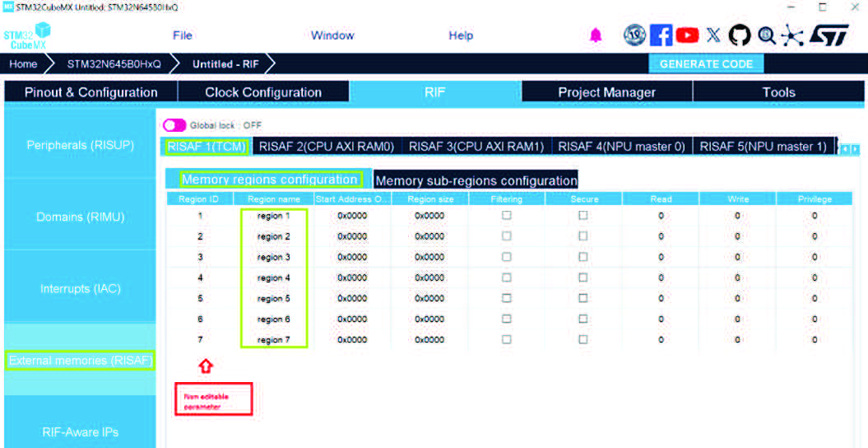Click the search magnifier globe icon
Viewport: 868px width, 448px height.
pos(767,35)
